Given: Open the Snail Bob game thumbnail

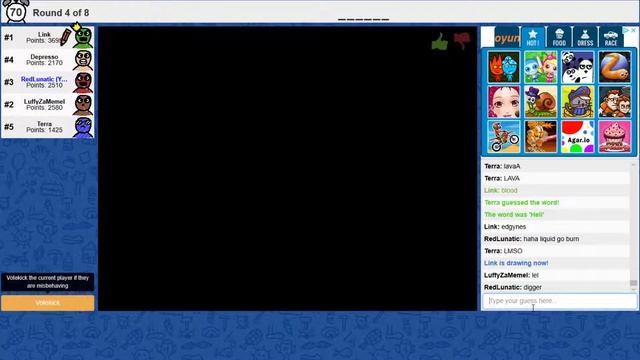Looking at the screenshot, I should point(541,102).
